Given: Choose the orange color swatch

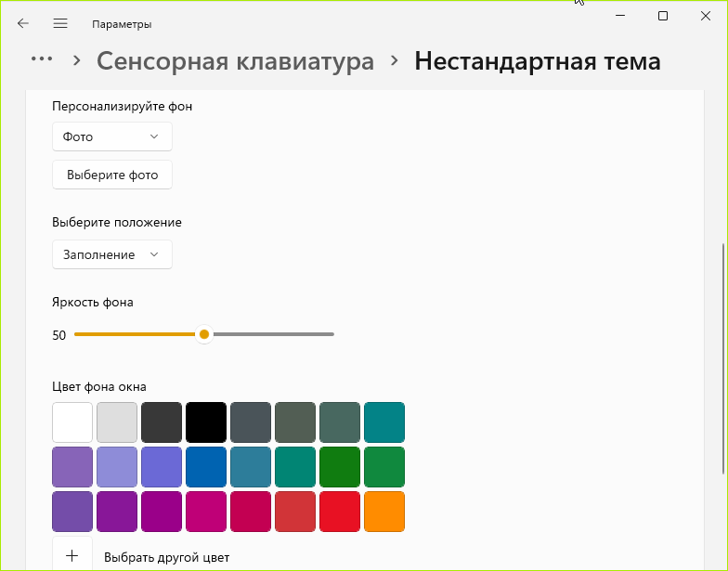Looking at the screenshot, I should coord(384,512).
